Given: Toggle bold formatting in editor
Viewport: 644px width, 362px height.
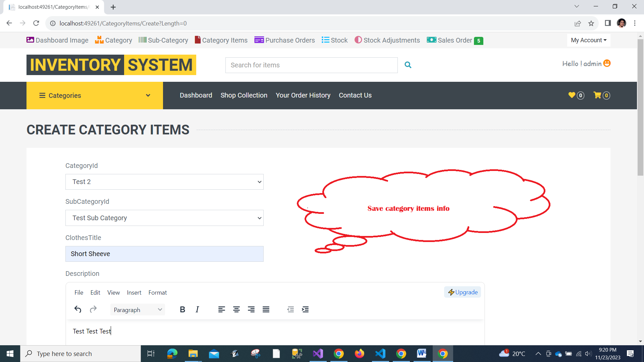Looking at the screenshot, I should (x=182, y=309).
